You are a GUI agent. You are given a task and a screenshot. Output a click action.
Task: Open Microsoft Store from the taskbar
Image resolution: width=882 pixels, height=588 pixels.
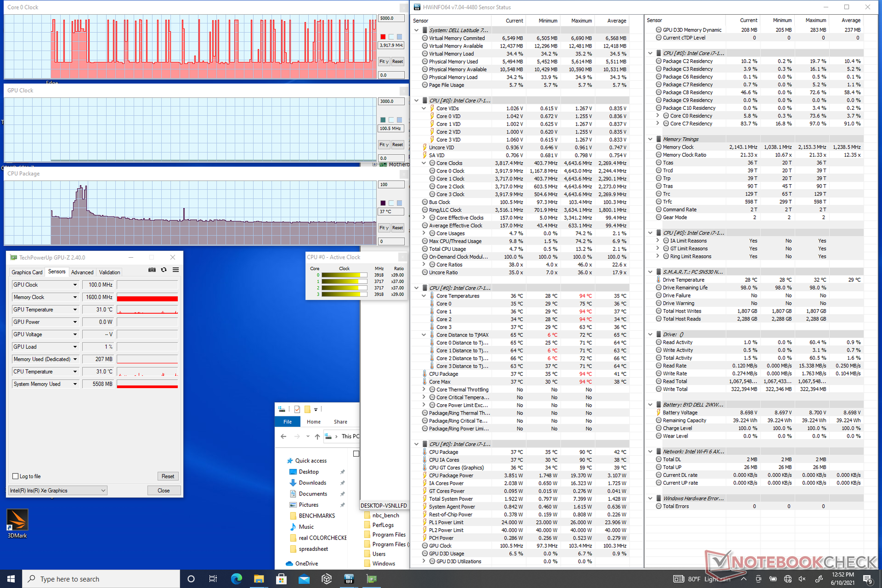tap(281, 579)
